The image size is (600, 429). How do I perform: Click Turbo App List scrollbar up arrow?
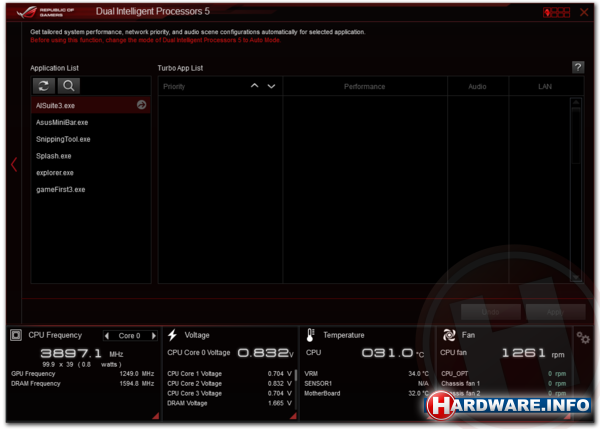coord(576,102)
